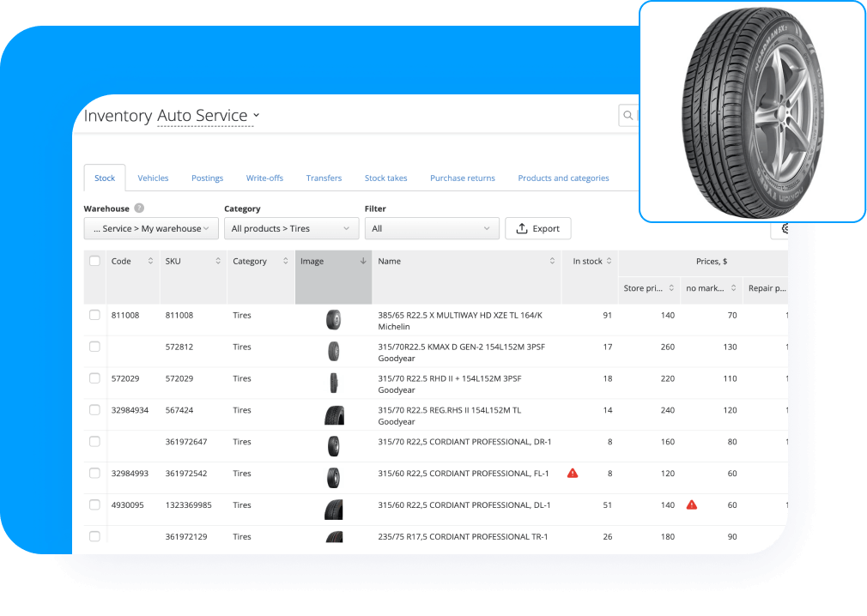Click the warning triangle on the FL-1 row
The width and height of the screenshot is (867, 616).
[572, 473]
